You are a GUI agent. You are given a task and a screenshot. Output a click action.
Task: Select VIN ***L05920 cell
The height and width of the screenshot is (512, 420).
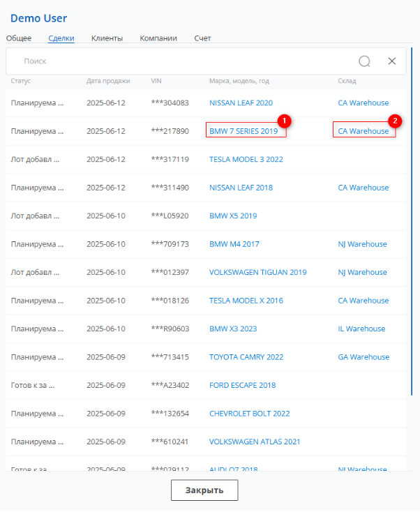[170, 216]
